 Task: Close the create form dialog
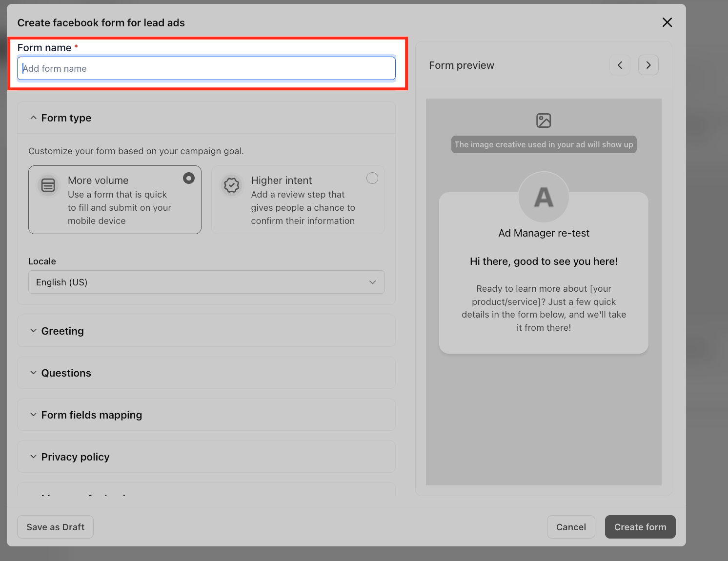[x=667, y=22]
